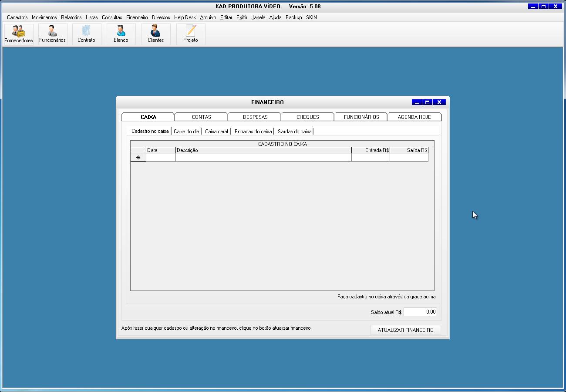This screenshot has width=566, height=392.
Task: Open the Contrato toolbar icon
Action: point(86,34)
